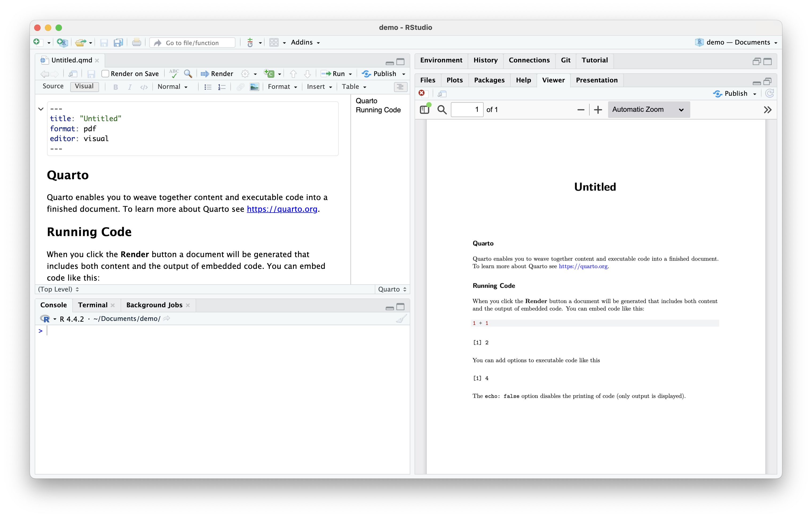Open the Packages tab

[489, 80]
